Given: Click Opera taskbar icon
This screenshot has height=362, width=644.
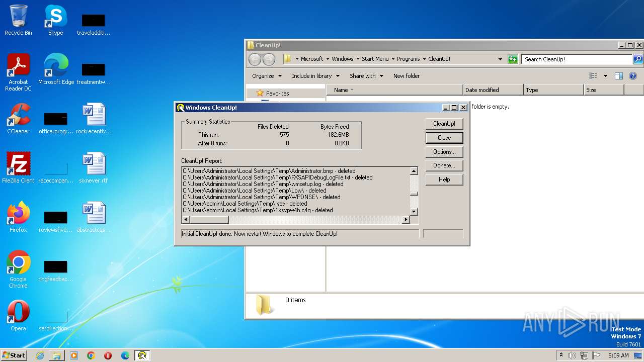Looking at the screenshot, I should click(x=108, y=355).
